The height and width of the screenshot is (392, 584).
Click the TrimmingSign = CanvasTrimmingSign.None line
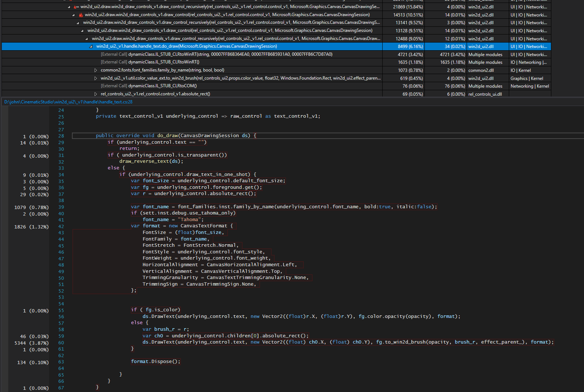point(199,284)
